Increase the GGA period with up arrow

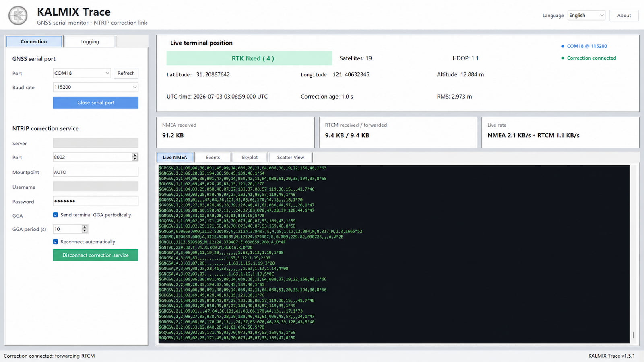tap(85, 227)
